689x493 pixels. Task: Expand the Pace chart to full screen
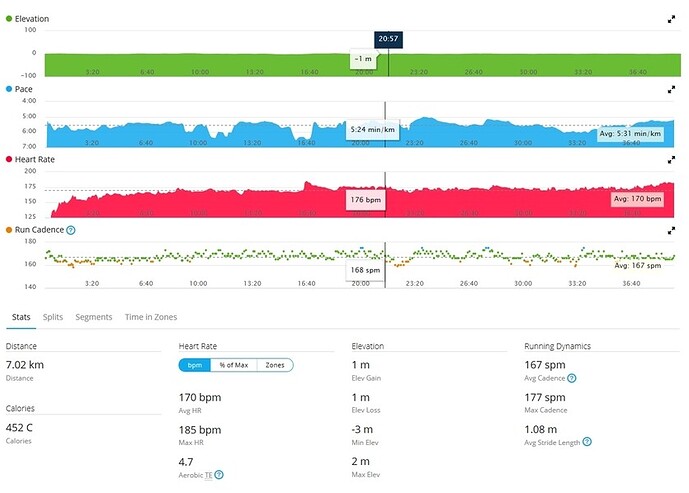[x=670, y=89]
